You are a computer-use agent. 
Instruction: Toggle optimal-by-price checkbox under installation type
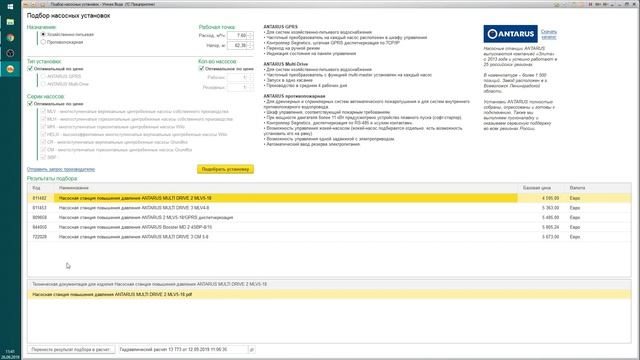coord(30,69)
